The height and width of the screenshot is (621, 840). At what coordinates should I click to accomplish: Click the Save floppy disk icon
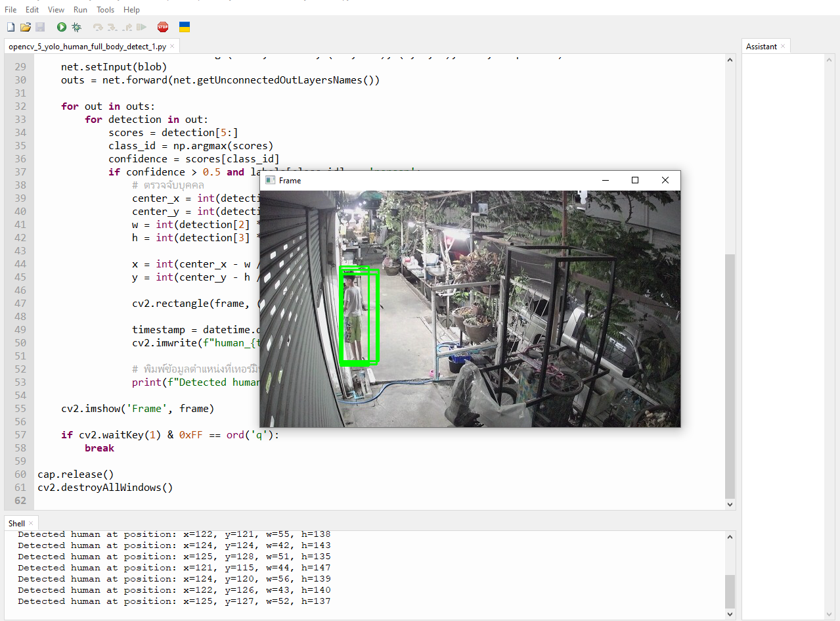[40, 27]
